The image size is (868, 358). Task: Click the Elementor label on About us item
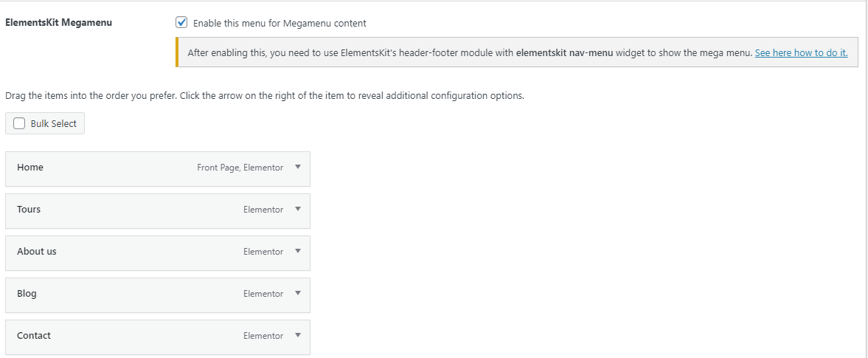click(x=263, y=252)
